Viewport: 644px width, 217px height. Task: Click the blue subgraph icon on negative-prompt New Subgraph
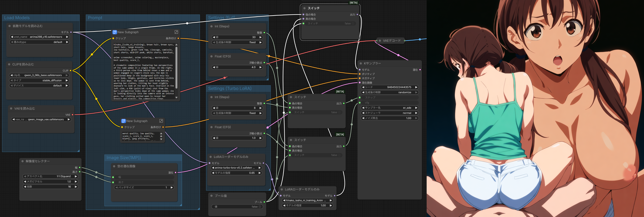(123, 121)
